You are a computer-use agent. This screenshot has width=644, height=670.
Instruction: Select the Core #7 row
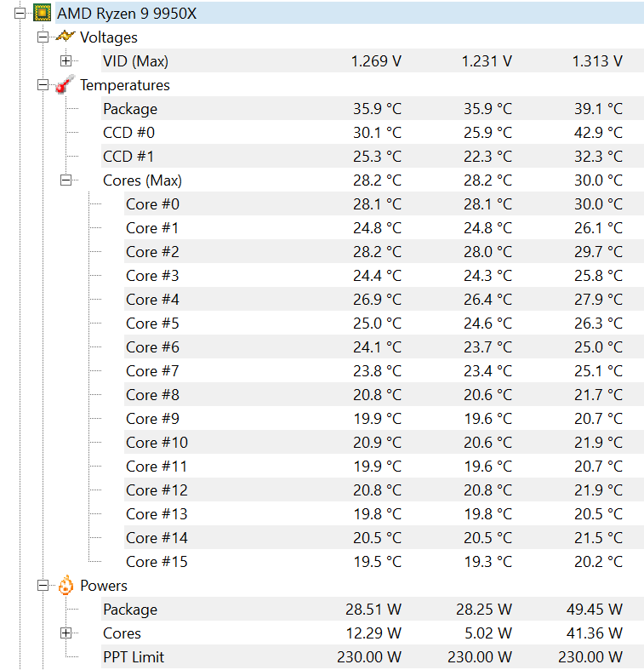[x=385, y=371]
